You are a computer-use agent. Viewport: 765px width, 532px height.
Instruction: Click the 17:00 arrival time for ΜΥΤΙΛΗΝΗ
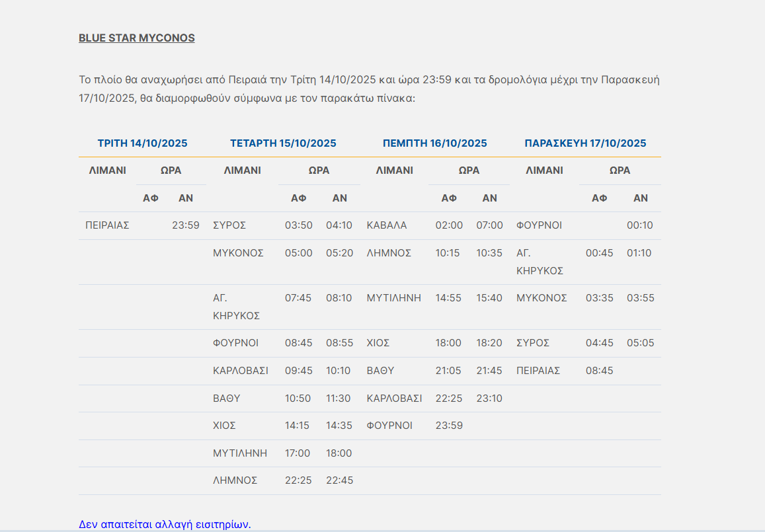click(x=297, y=453)
